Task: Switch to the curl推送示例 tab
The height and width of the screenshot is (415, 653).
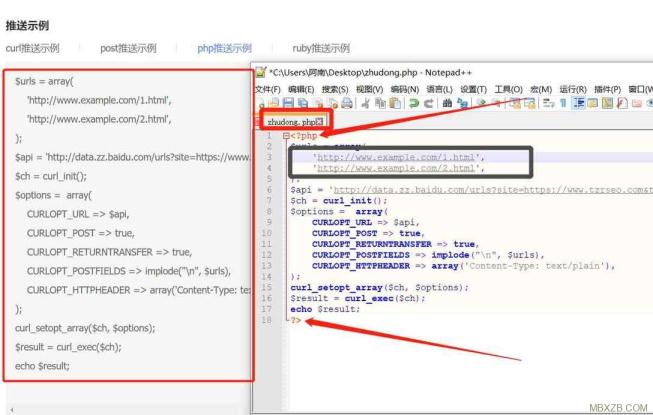Action: pyautogui.click(x=32, y=48)
